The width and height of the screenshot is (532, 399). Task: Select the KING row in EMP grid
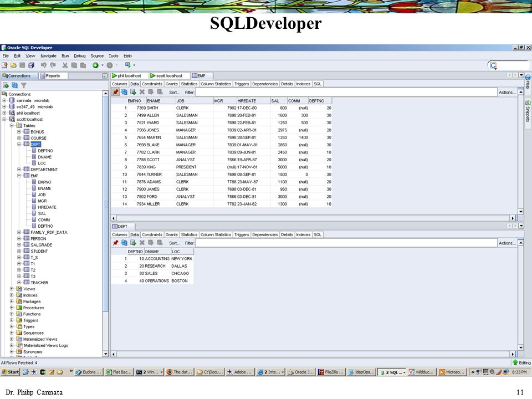pos(222,167)
